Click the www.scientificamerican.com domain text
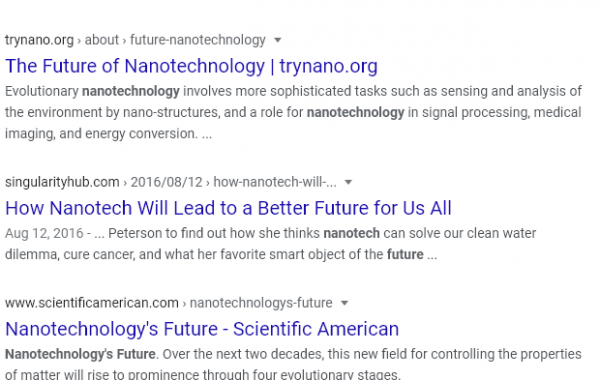 (92, 303)
